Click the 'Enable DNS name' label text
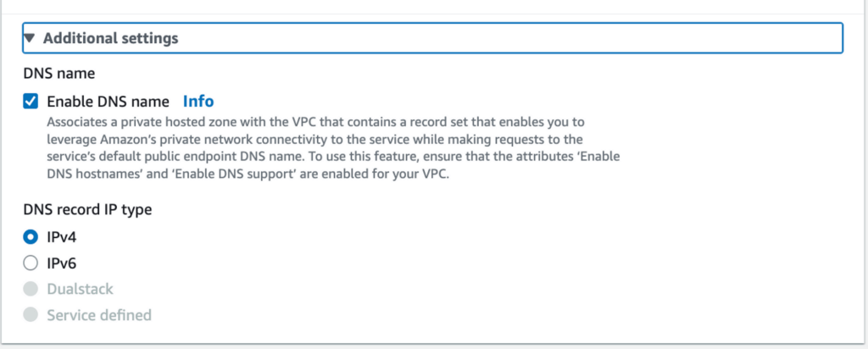 pos(108,102)
